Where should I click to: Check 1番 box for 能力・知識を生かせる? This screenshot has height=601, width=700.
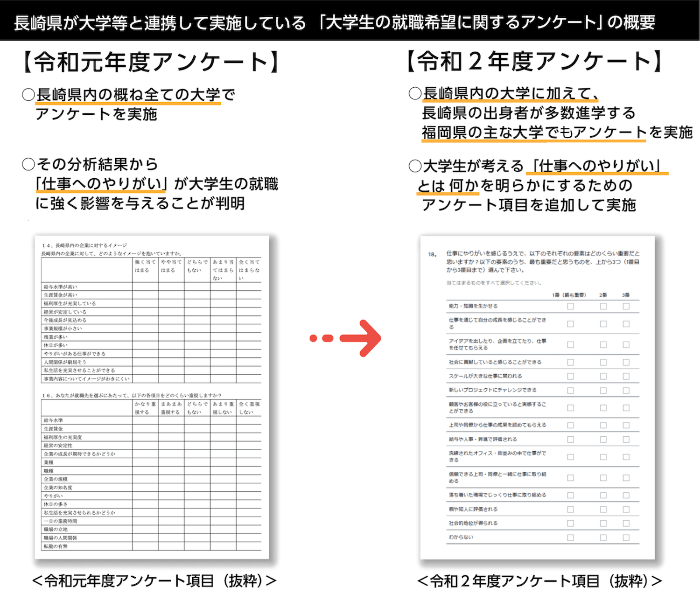point(570,307)
